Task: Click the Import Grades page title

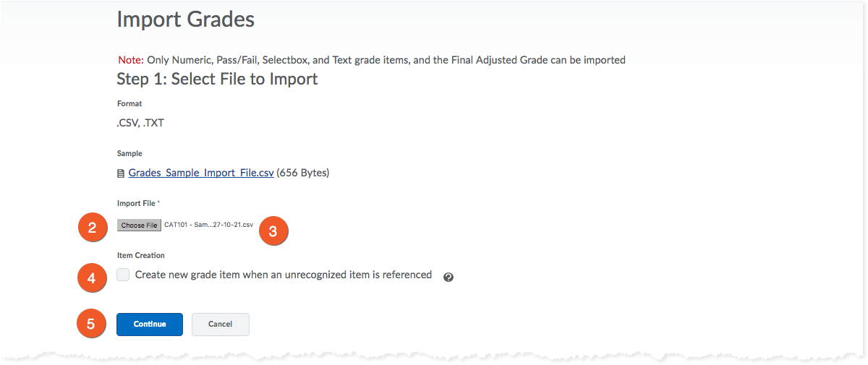Action: tap(185, 20)
